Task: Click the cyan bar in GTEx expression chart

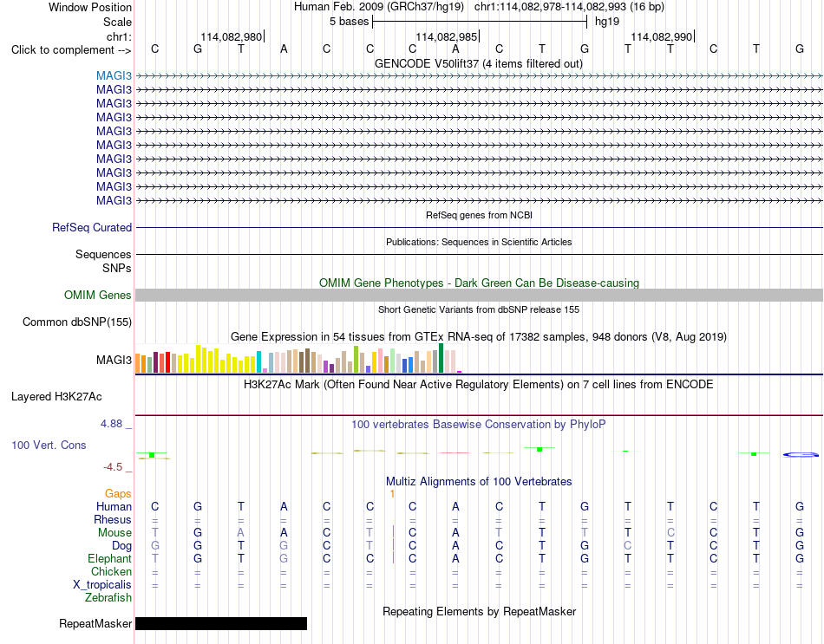Action: (x=258, y=362)
